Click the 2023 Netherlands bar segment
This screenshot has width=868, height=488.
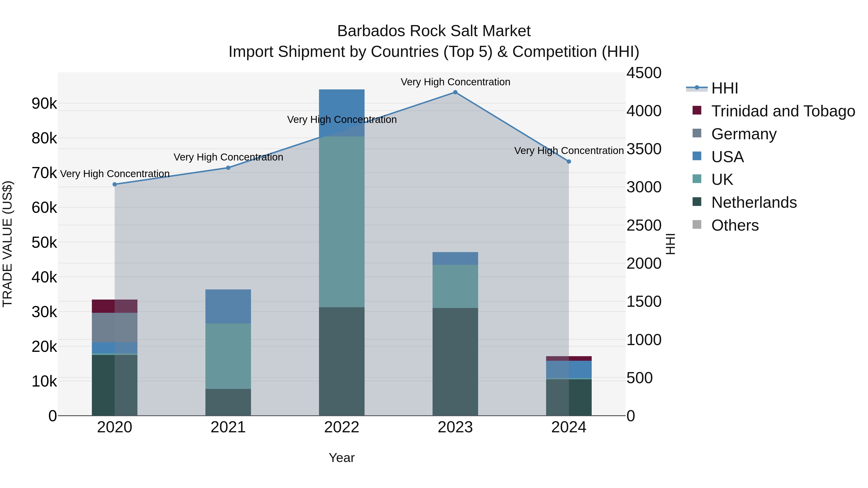point(455,362)
